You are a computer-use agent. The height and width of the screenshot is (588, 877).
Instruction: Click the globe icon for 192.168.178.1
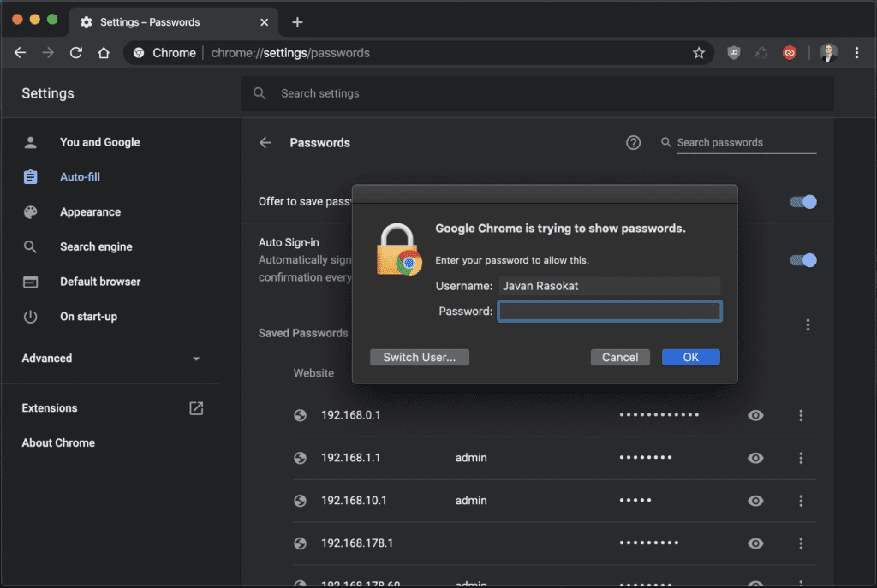tap(301, 543)
